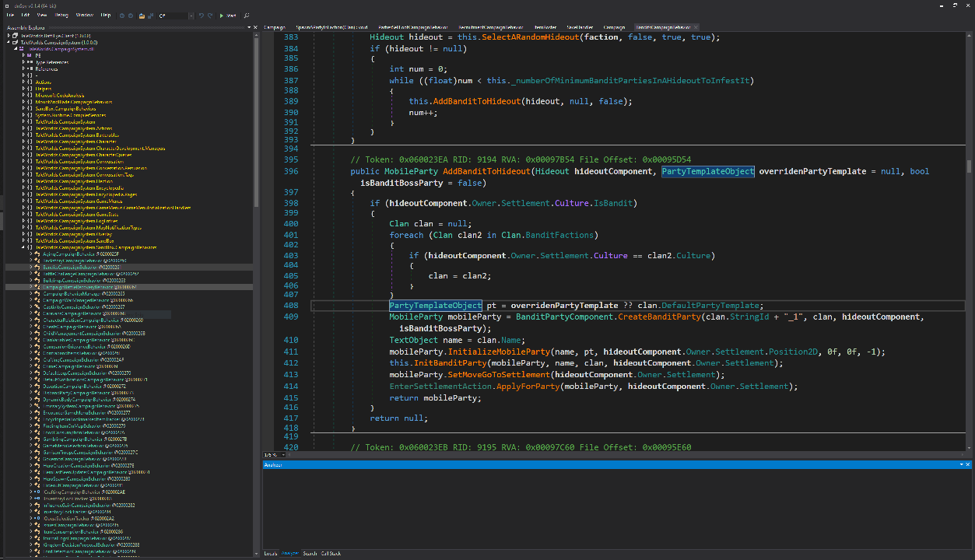Click the PartyTemplateObject type on line 408
975x560 pixels.
tap(435, 305)
